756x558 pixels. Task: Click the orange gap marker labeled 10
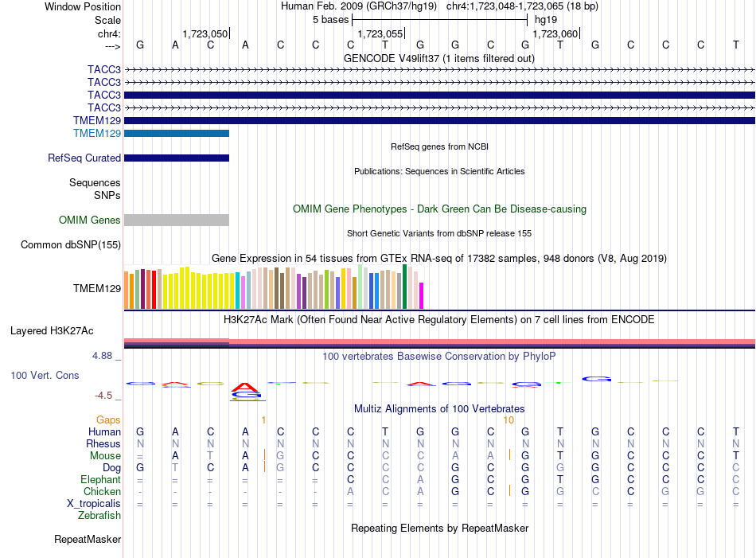coord(509,420)
